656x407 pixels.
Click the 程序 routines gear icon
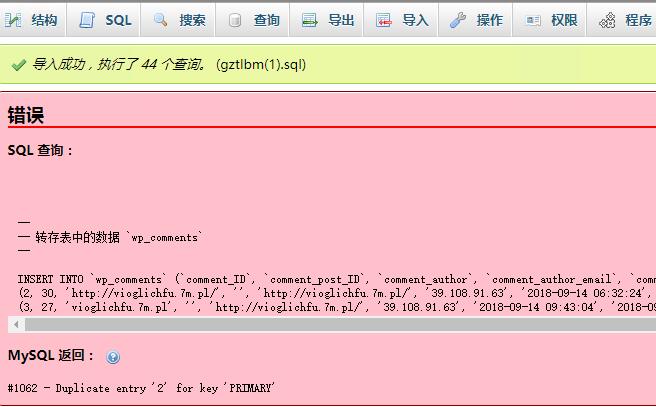click(x=607, y=20)
